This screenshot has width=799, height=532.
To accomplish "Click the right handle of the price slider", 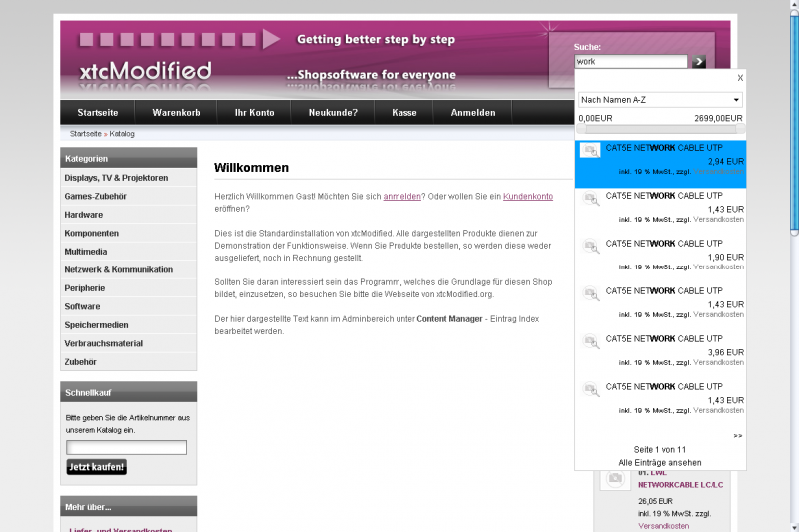I will [740, 129].
